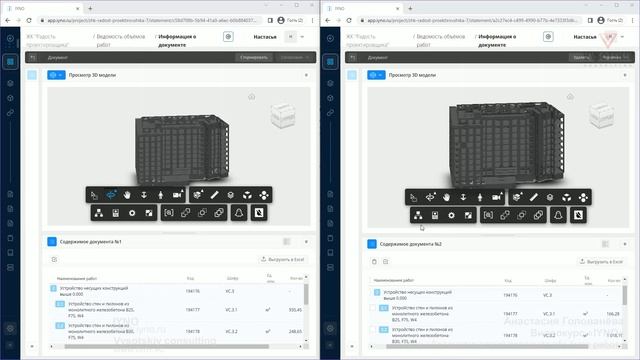The width and height of the screenshot is (640, 360).
Task: Open the link icon in left window sidebar
Action: (10, 113)
